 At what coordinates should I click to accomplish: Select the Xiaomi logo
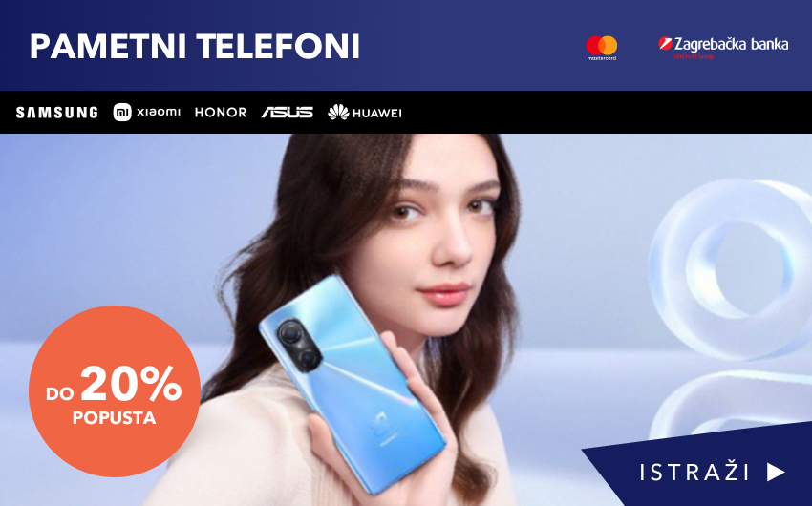pos(146,112)
